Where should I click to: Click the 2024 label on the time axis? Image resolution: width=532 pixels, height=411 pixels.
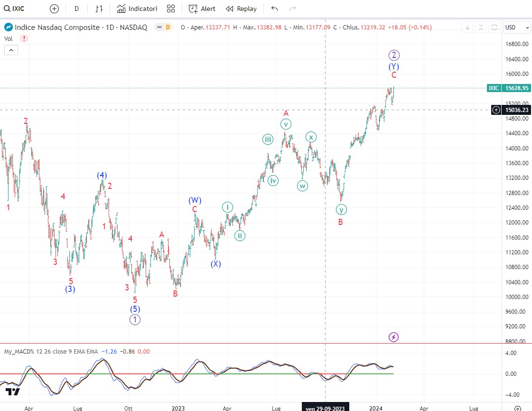(x=376, y=408)
